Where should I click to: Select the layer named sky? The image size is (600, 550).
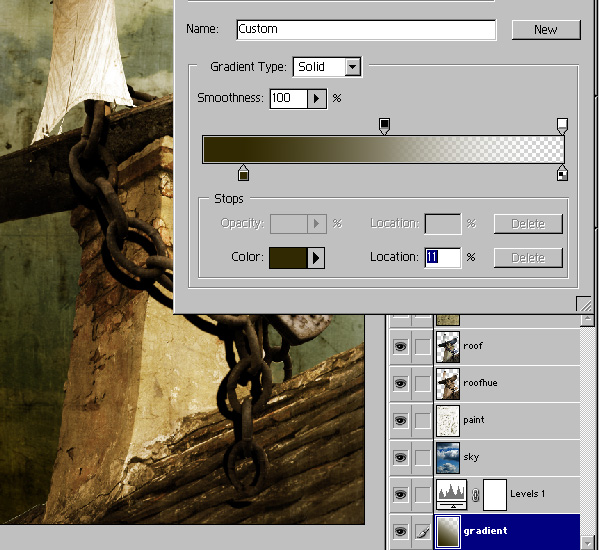click(x=471, y=457)
